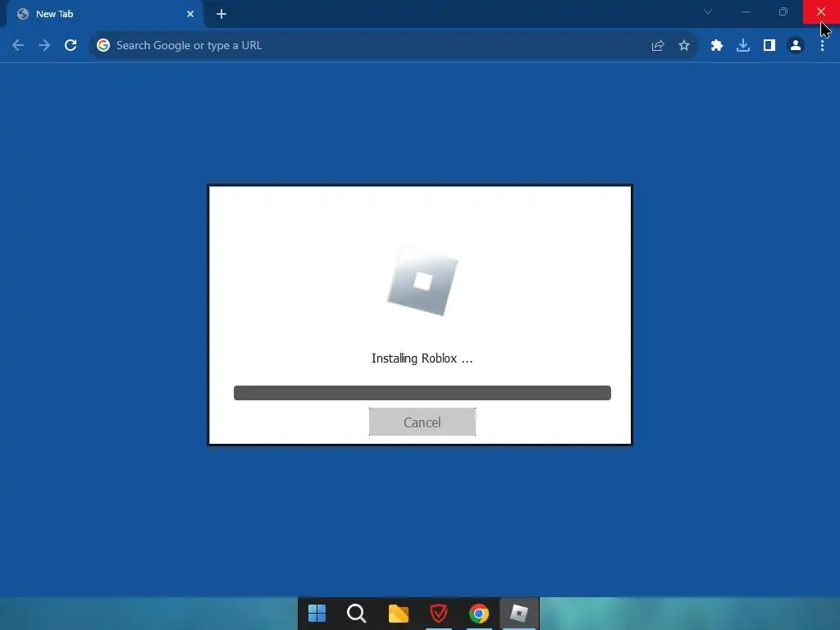Screen dimensions: 840x630
Task: Restore down the Chrome window
Action: [x=783, y=11]
